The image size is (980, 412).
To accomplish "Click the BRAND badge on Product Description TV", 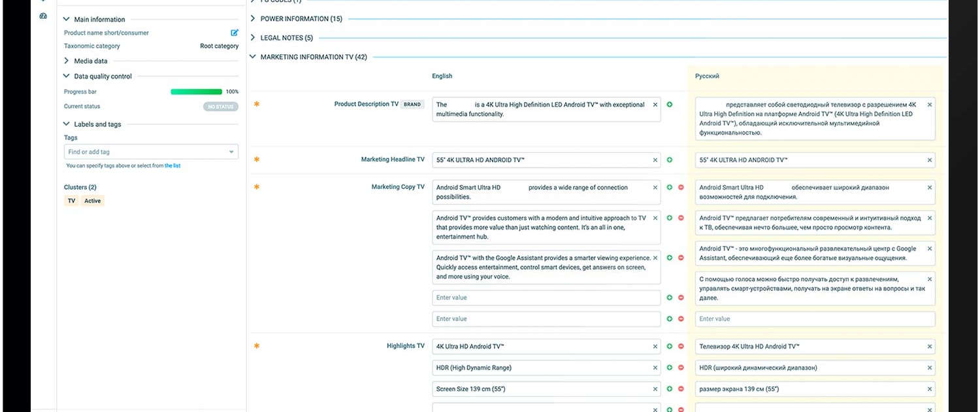I will click(412, 105).
